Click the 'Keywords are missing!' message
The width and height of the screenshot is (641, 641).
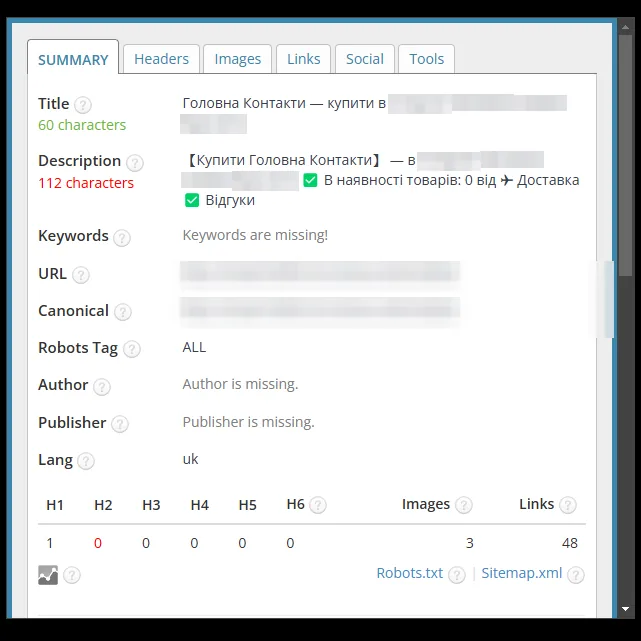(255, 235)
